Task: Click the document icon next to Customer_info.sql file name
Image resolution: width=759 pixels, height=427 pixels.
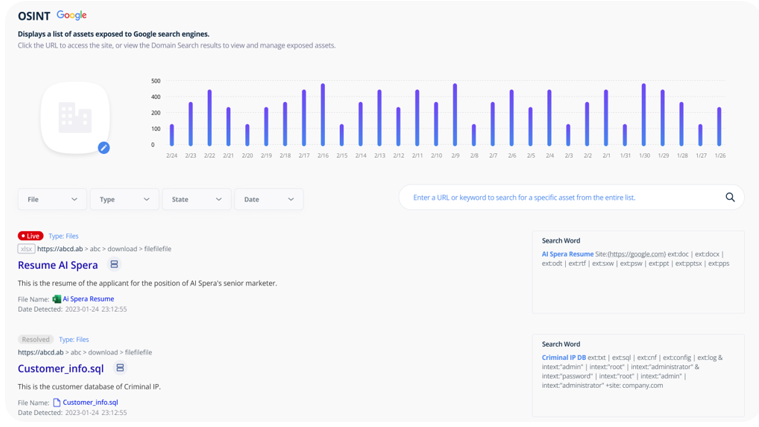Action: coord(57,402)
